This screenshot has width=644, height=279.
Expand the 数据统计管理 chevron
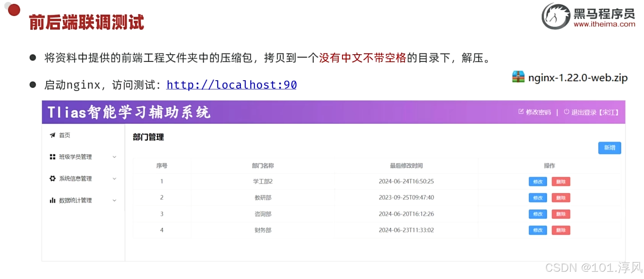point(114,201)
